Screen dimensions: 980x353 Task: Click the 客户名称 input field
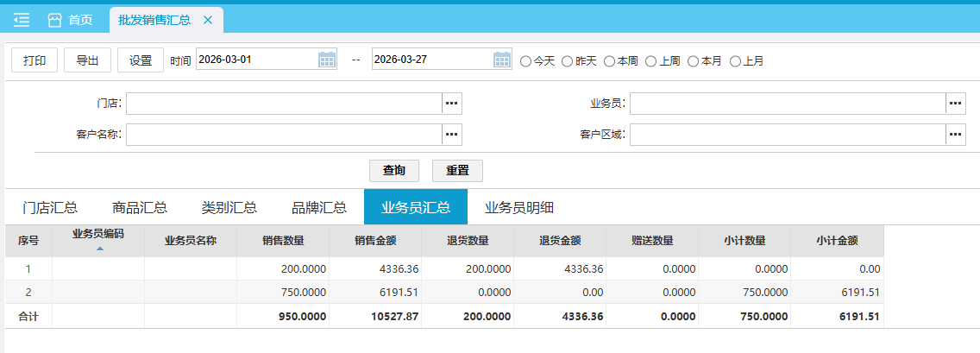(284, 135)
